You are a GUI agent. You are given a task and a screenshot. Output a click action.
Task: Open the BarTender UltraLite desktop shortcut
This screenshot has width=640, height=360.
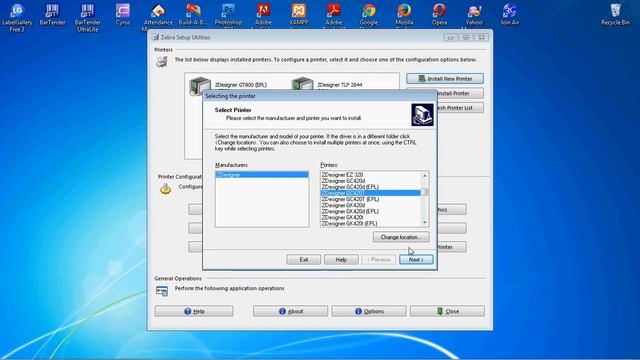[87, 17]
